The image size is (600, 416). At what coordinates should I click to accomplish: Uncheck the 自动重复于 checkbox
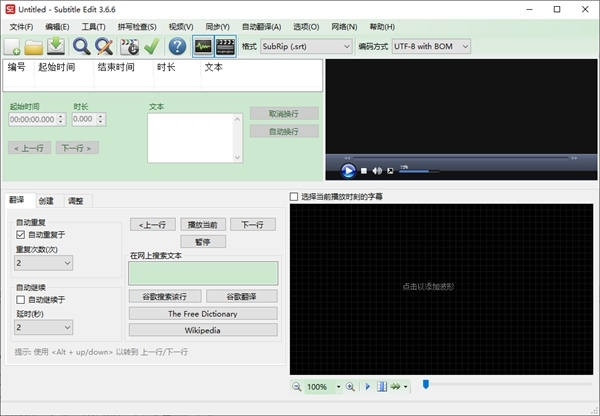click(21, 234)
